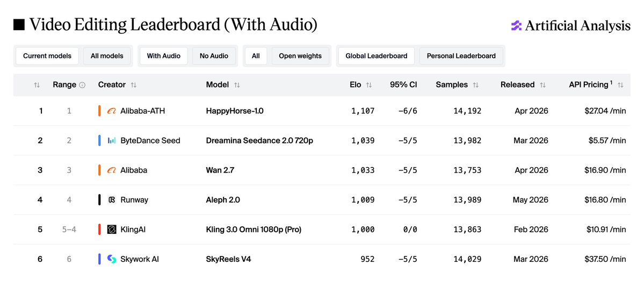Click the Samples column header
644x287 pixels.
pos(452,85)
